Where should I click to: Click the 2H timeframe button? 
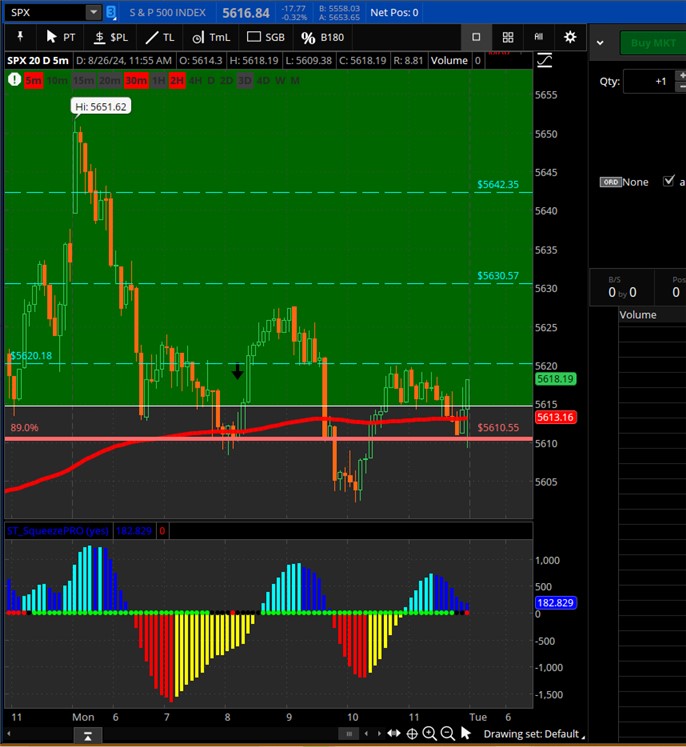[177, 80]
